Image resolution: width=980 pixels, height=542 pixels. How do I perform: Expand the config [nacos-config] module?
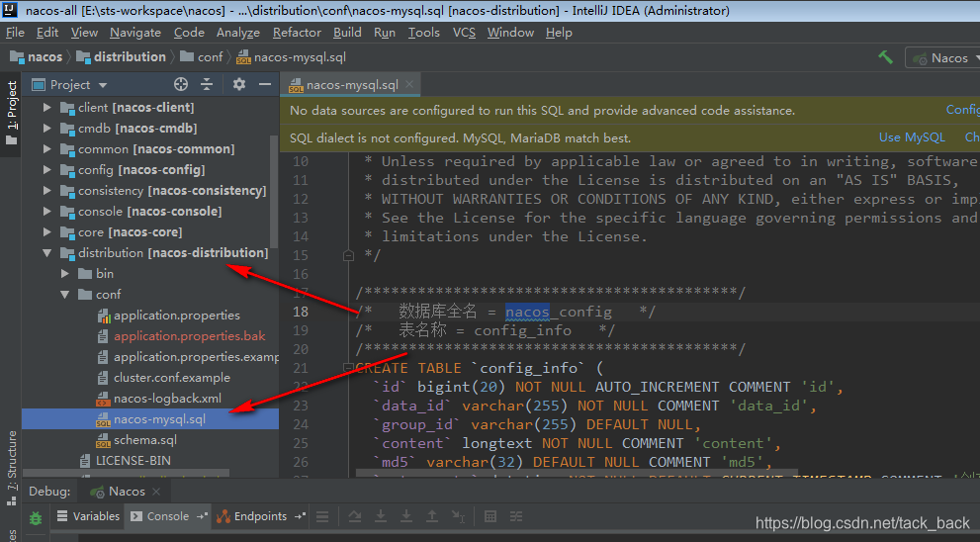click(46, 169)
